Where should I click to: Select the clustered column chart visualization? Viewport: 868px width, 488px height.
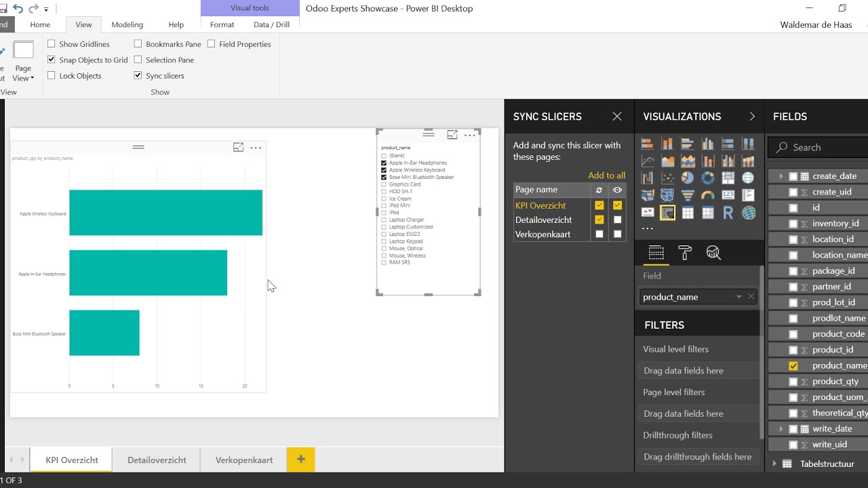708,143
